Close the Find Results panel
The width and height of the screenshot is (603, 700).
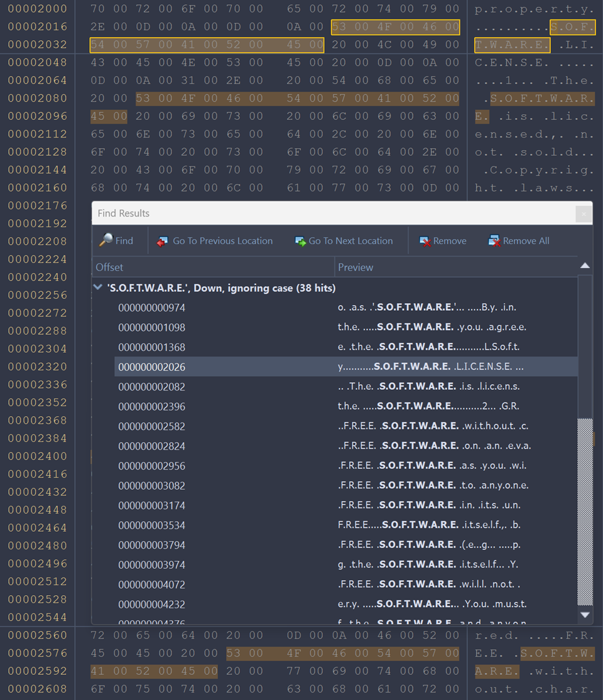583,214
